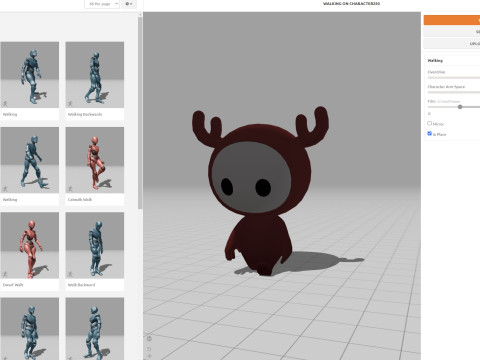Open the gear settings dropdown above animation list
This screenshot has height=360, width=480.
129,4
